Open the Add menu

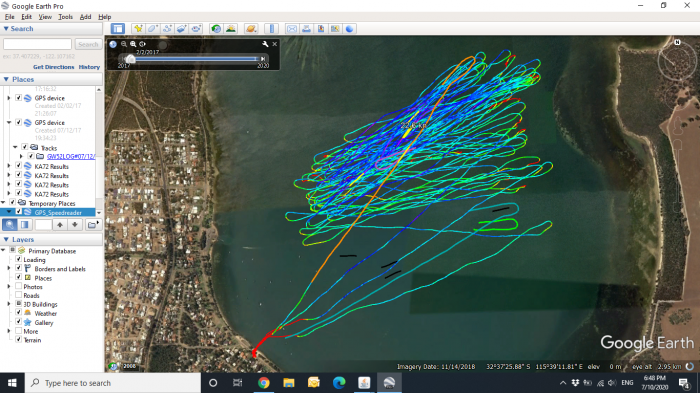pos(85,17)
